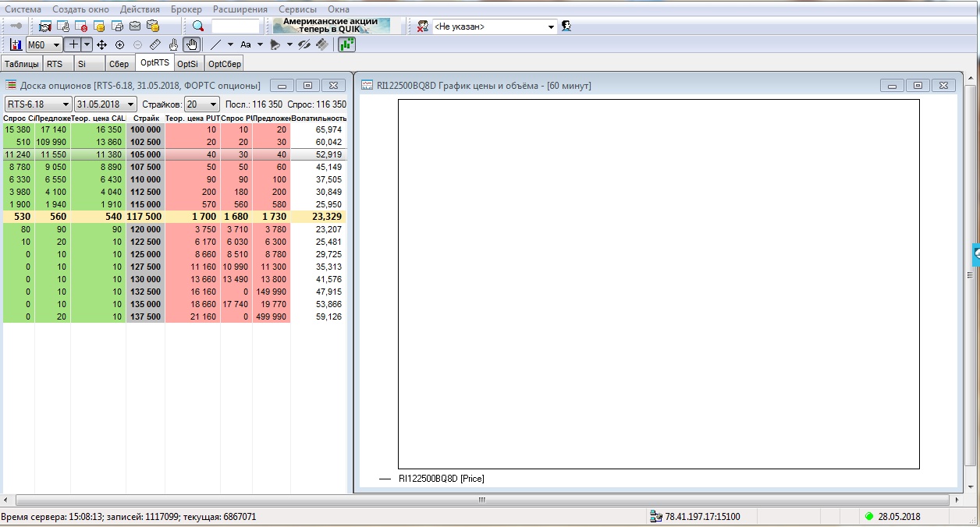Open the Брокер menu
The height and width of the screenshot is (527, 980).
[x=186, y=9]
